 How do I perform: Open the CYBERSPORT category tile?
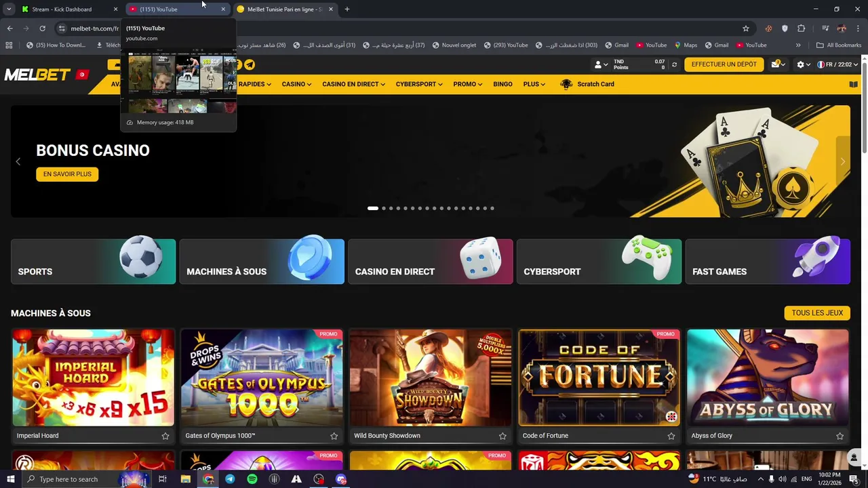[599, 261]
